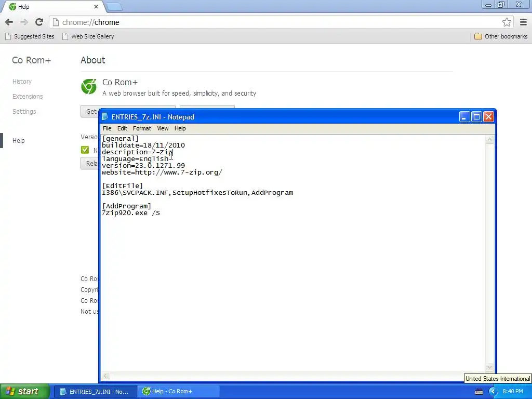532x399 pixels.
Task: Open a new browser tab
Action: [x=114, y=7]
